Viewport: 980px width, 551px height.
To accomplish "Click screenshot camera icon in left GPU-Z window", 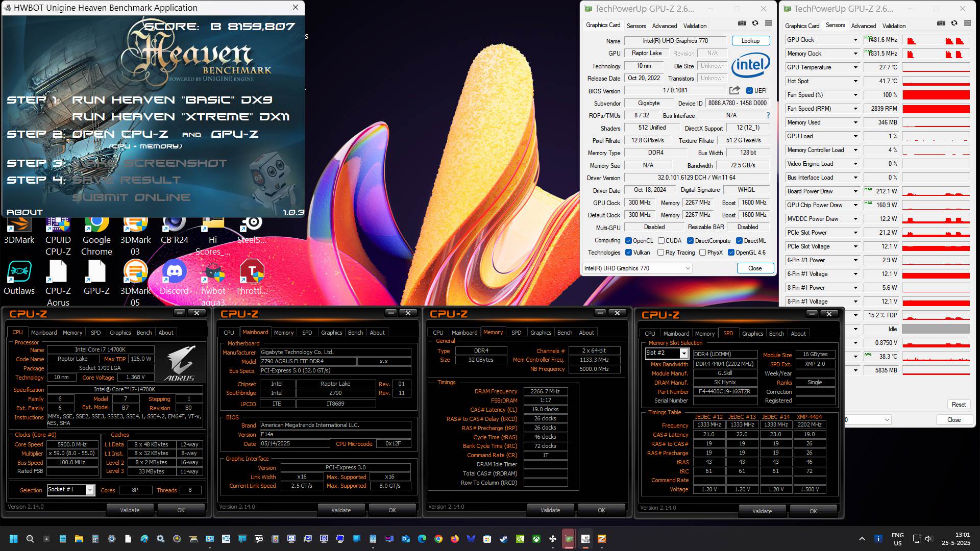I will (x=742, y=23).
